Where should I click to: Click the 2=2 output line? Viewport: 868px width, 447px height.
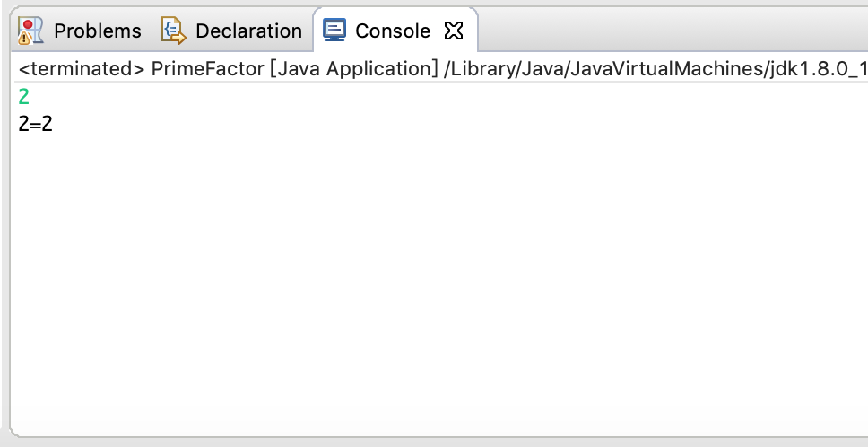point(36,124)
